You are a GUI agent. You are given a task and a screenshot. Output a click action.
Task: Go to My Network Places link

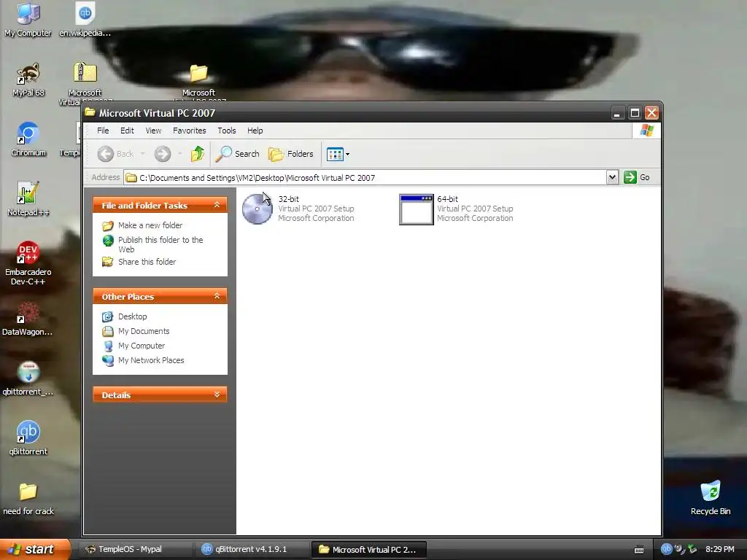[x=150, y=360]
